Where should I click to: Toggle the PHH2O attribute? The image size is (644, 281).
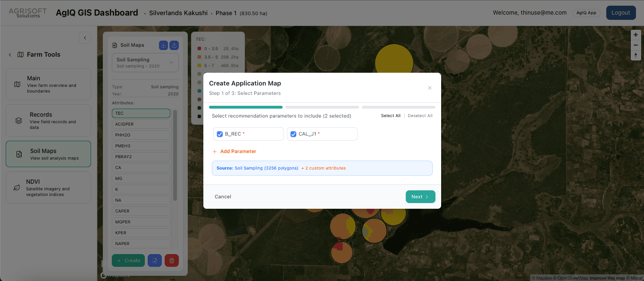[141, 135]
